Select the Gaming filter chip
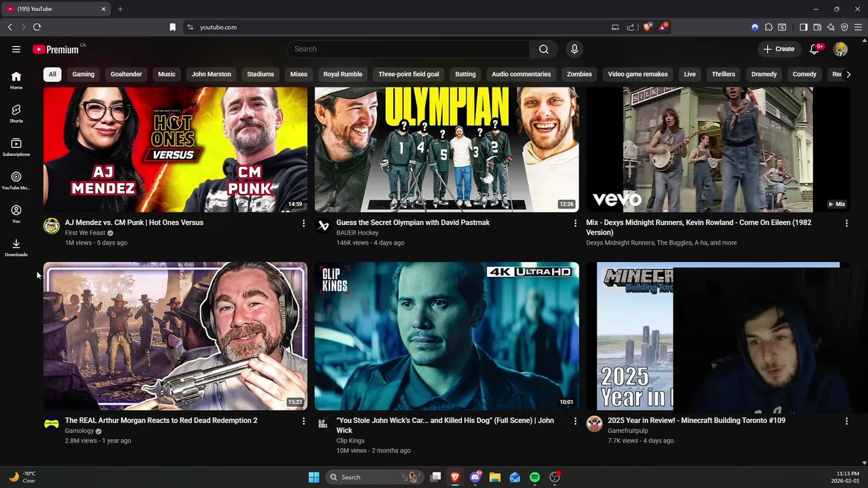The width and height of the screenshot is (868, 488). 83,74
